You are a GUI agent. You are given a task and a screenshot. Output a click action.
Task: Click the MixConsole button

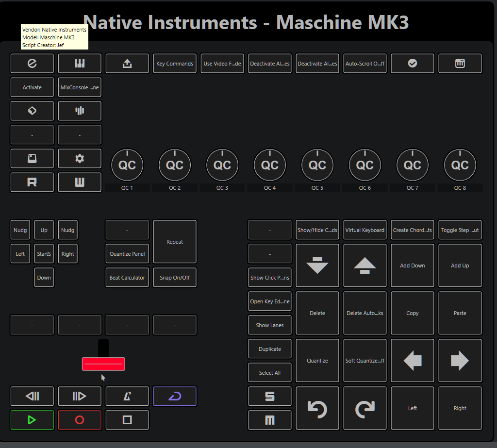click(x=80, y=87)
